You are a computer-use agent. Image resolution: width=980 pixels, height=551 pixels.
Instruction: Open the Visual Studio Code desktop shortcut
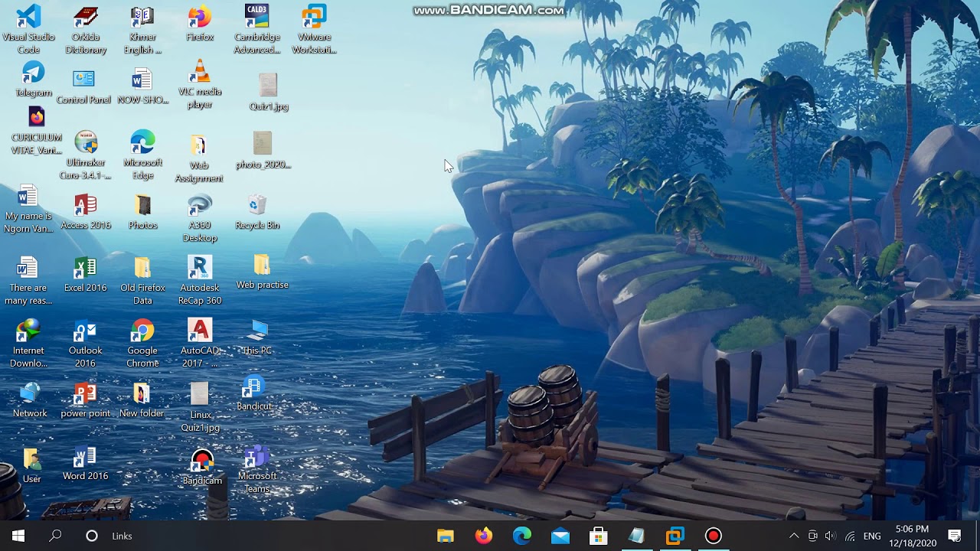[x=28, y=29]
